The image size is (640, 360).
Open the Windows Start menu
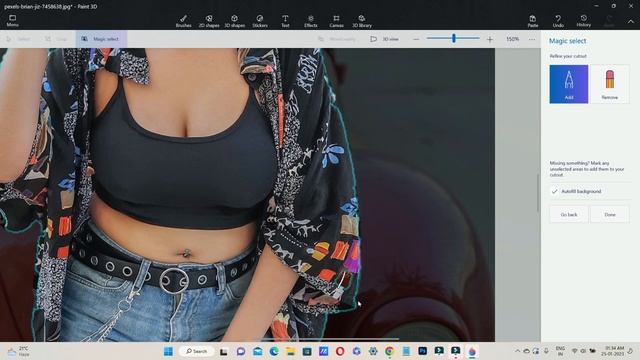coord(168,351)
